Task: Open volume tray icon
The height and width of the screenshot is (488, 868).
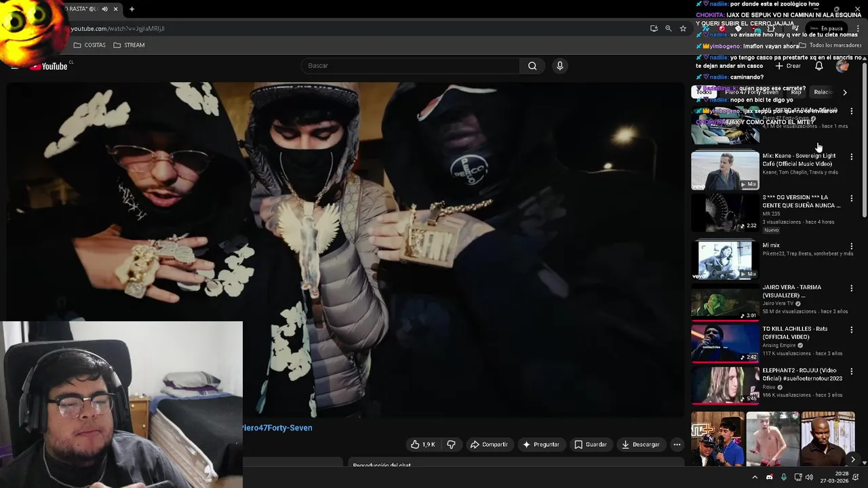Action: click(809, 477)
